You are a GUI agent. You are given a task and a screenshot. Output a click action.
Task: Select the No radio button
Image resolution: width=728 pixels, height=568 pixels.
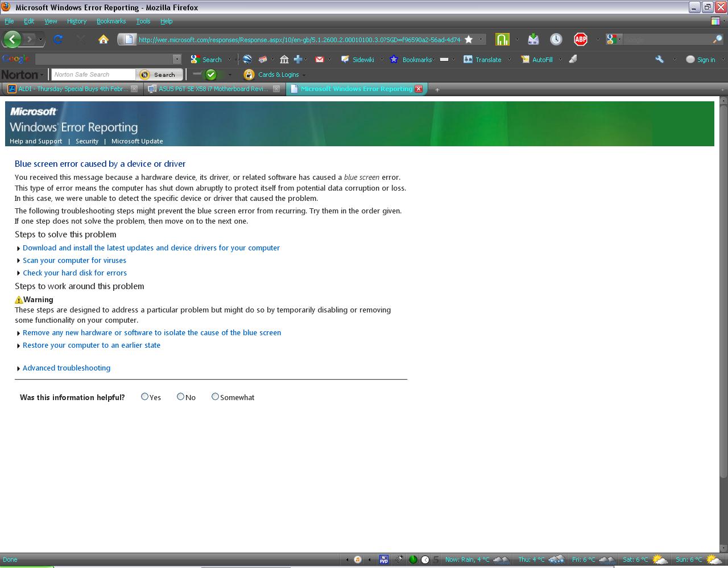(x=180, y=397)
